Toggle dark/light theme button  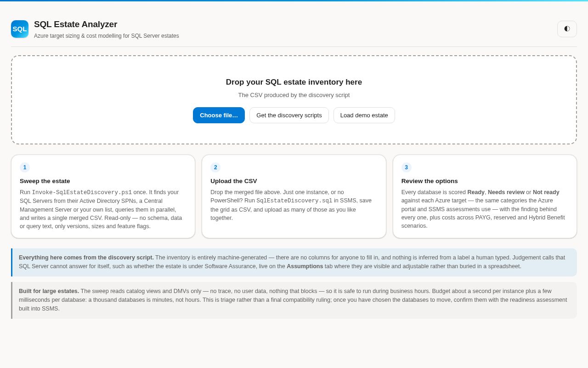click(x=567, y=29)
